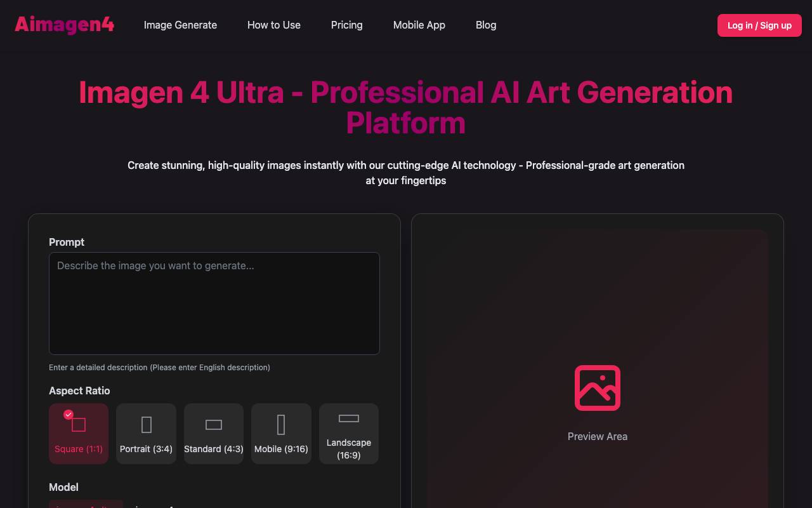Screen dimensions: 812x508
Task: Pick the Standard (4:3) aspect ratio
Action: (x=214, y=434)
